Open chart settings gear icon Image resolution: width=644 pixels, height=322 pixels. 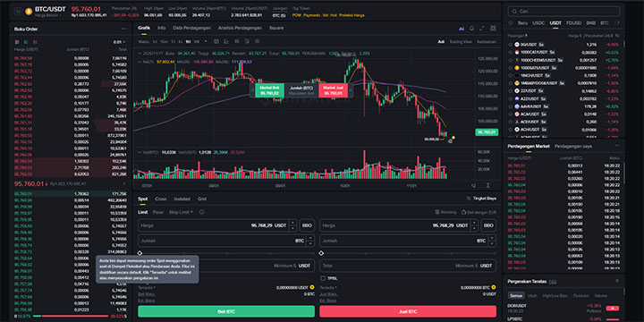tap(258, 41)
